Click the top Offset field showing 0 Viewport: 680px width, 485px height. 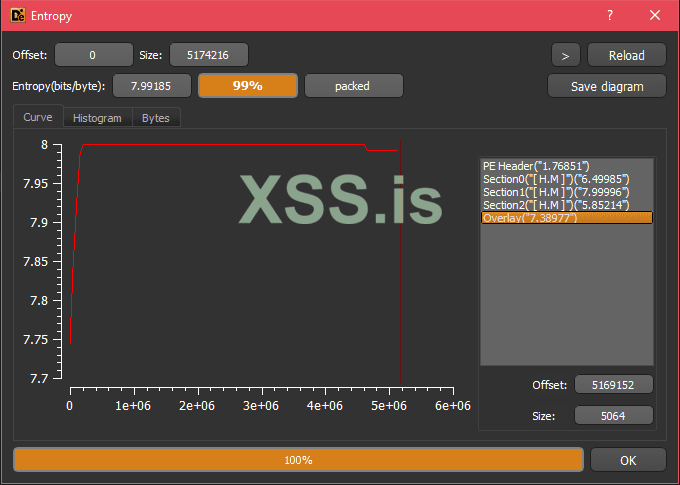click(93, 55)
